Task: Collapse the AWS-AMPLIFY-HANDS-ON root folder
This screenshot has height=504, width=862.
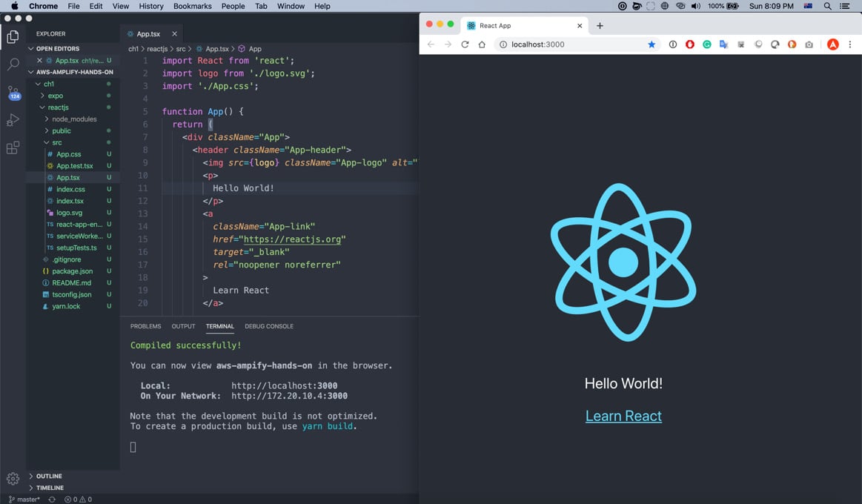Action: pyautogui.click(x=70, y=72)
